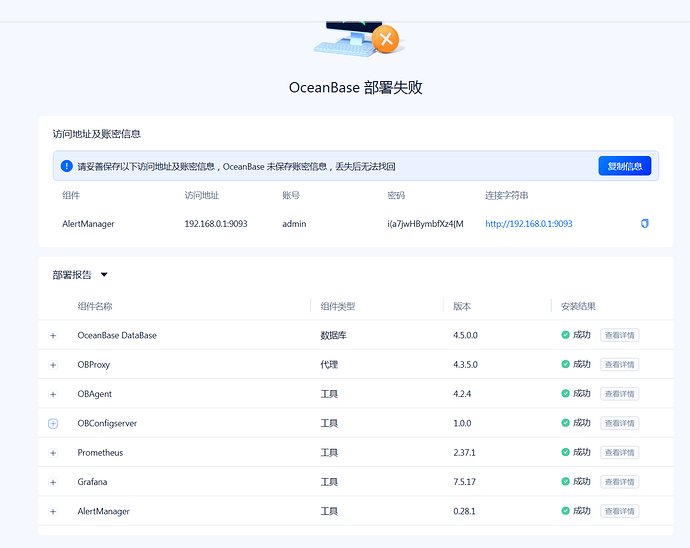The image size is (690, 548).
Task: Open the http://192.168.0.1:9093 link
Action: [x=529, y=224]
